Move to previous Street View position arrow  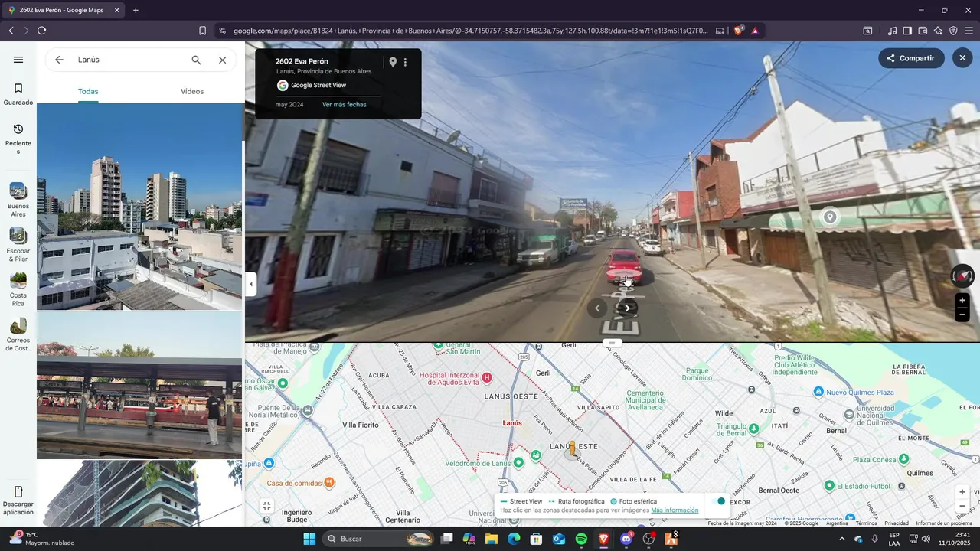[597, 308]
